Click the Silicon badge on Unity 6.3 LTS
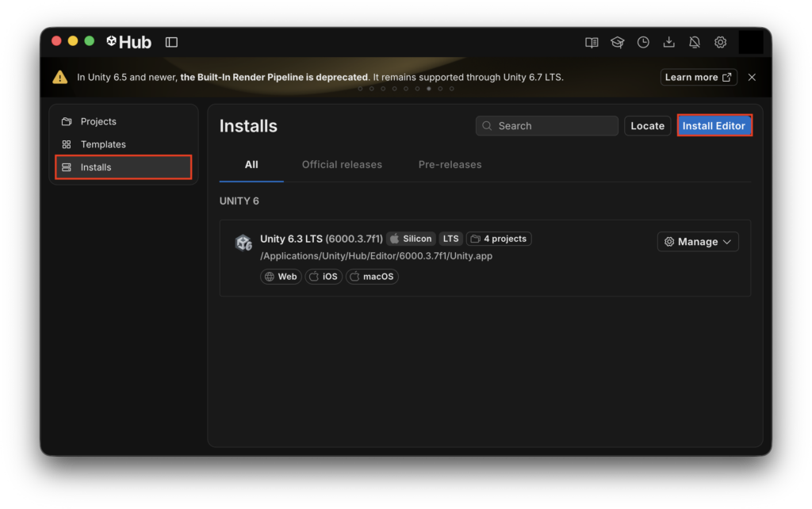 point(412,239)
